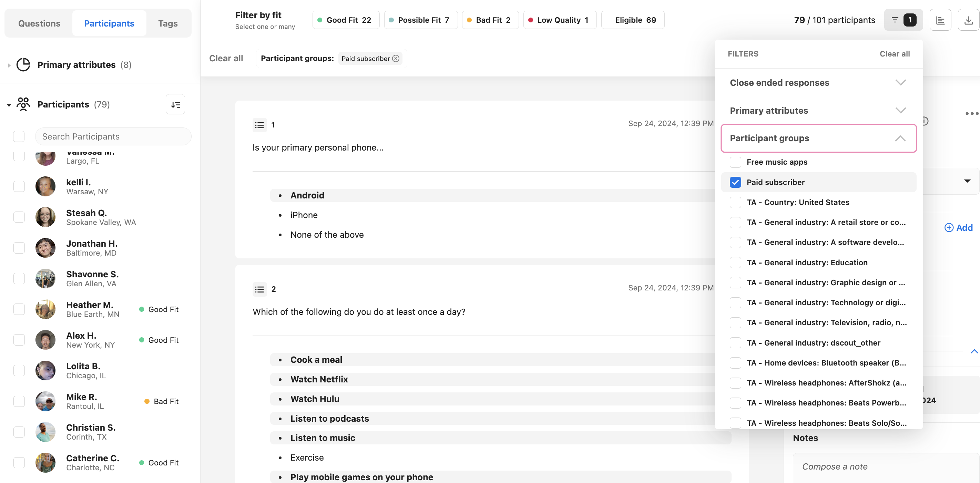Screen dimensions: 980x483
Task: Click Clear all in the FILTERS panel
Action: coord(895,54)
